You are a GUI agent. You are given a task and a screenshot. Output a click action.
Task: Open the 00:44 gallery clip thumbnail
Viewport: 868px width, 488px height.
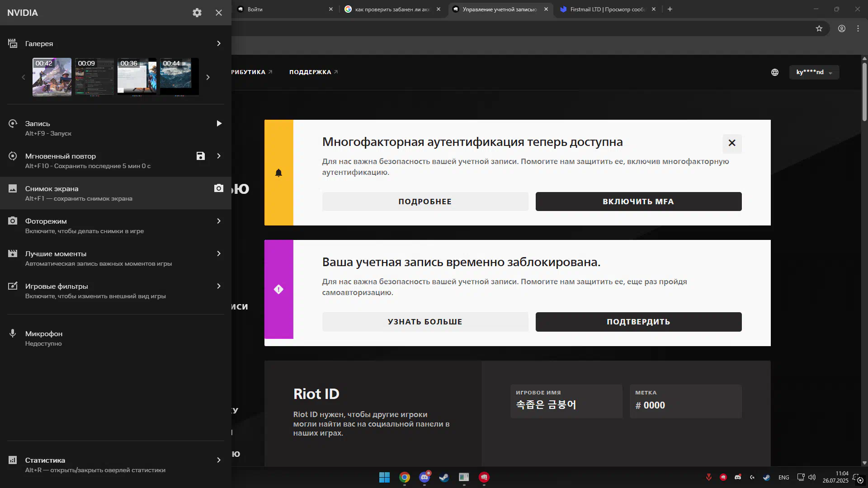179,77
